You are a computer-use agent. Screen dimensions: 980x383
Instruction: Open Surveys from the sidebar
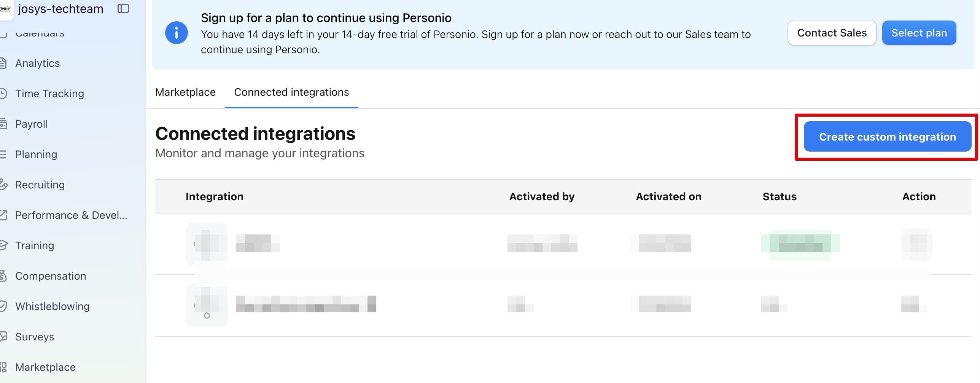click(35, 337)
